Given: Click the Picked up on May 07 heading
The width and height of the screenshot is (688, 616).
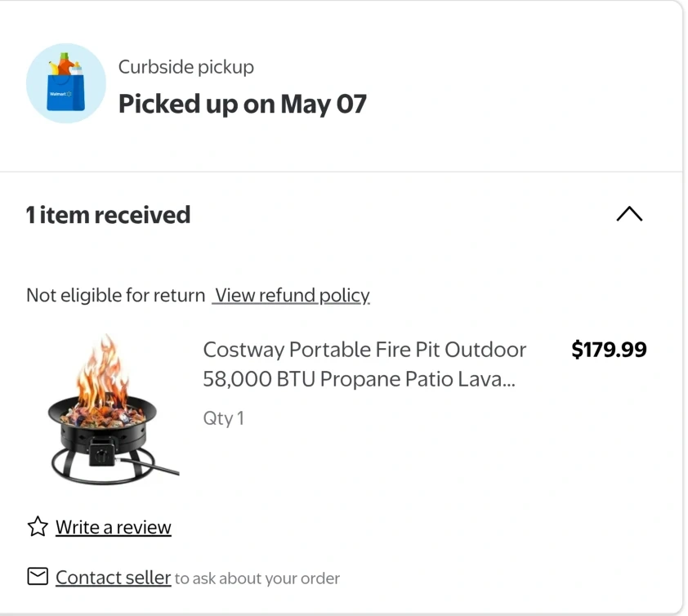Looking at the screenshot, I should (x=243, y=104).
